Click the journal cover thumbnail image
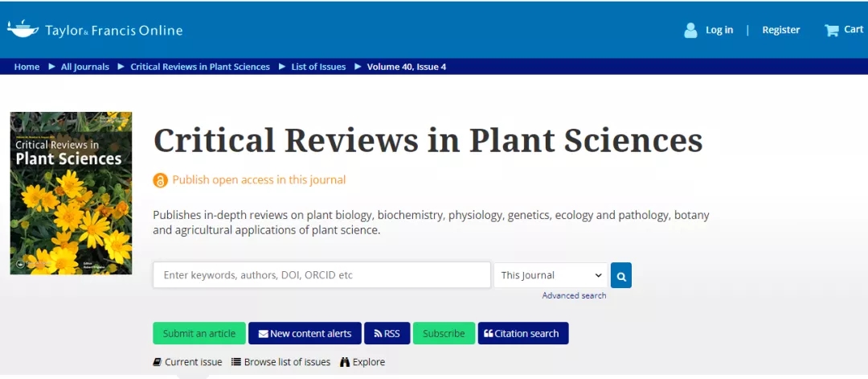Viewport: 868px width, 379px height. click(x=71, y=193)
